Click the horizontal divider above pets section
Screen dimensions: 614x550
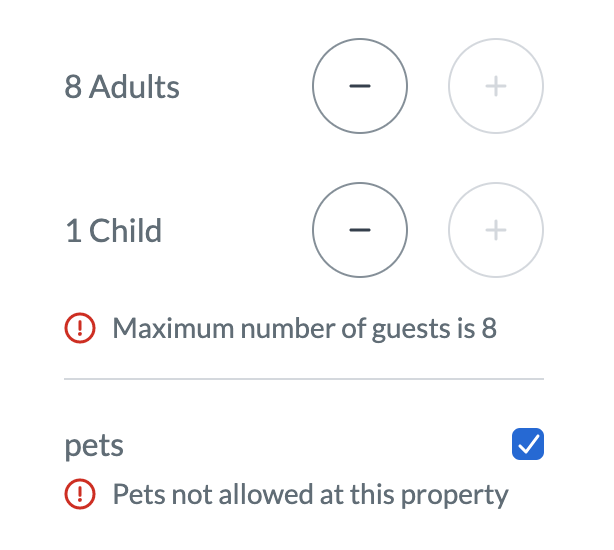pyautogui.click(x=304, y=379)
